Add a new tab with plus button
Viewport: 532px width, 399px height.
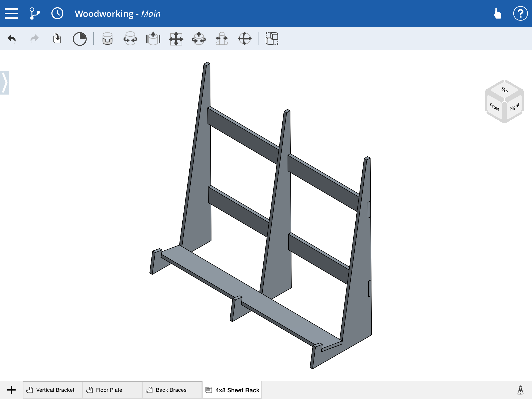tap(11, 390)
